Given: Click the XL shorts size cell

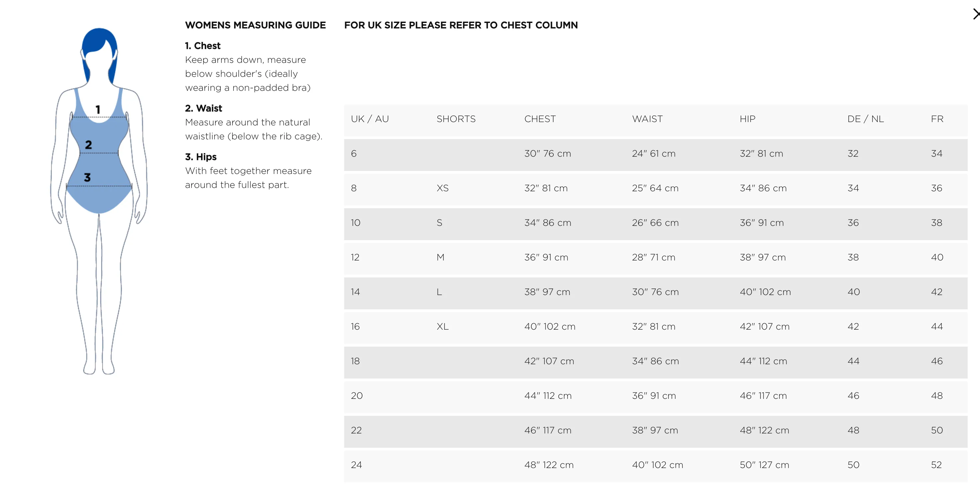Looking at the screenshot, I should coord(442,327).
